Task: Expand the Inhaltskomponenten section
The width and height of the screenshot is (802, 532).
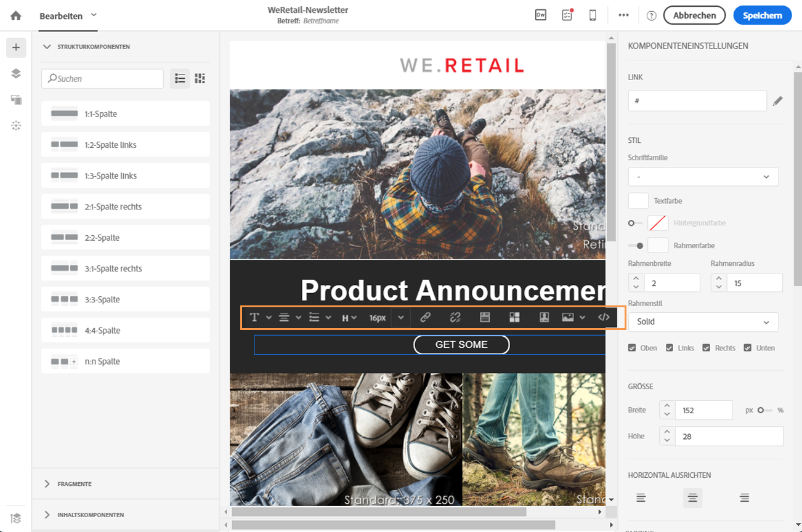Action: (47, 515)
